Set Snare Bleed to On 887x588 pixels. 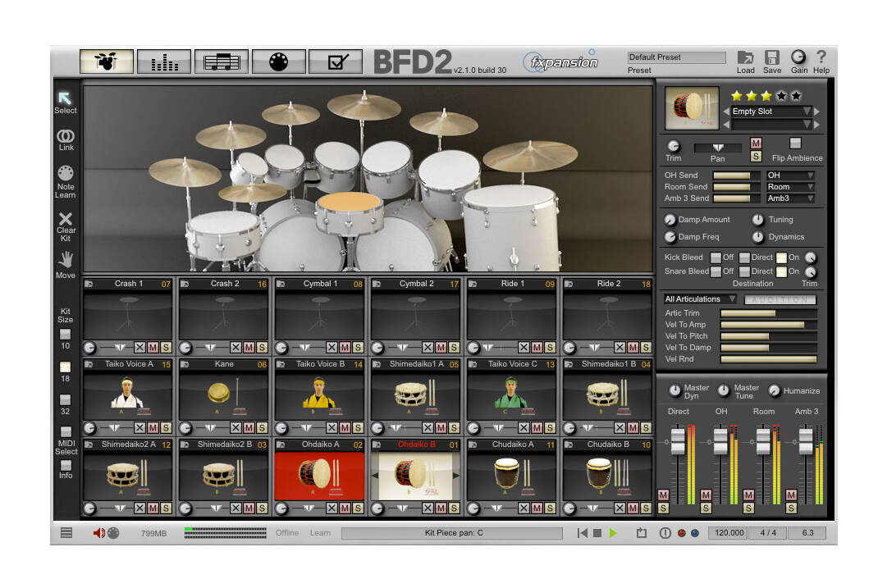(781, 271)
